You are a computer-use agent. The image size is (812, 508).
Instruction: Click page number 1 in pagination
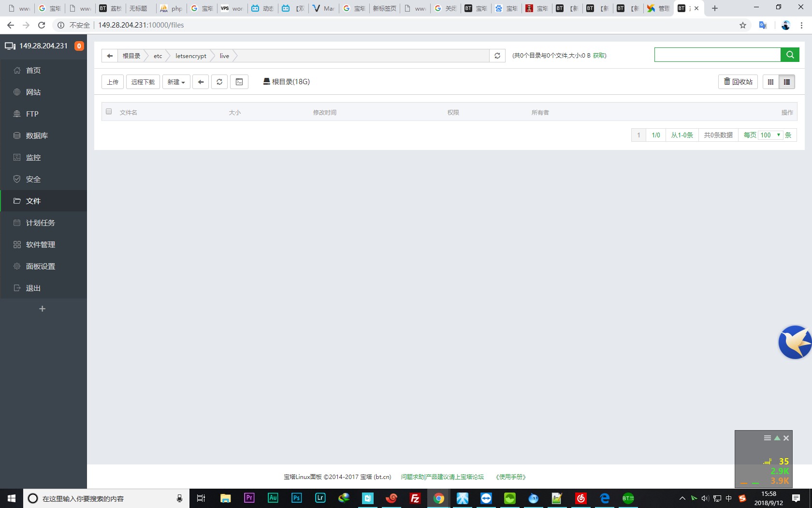pos(638,135)
